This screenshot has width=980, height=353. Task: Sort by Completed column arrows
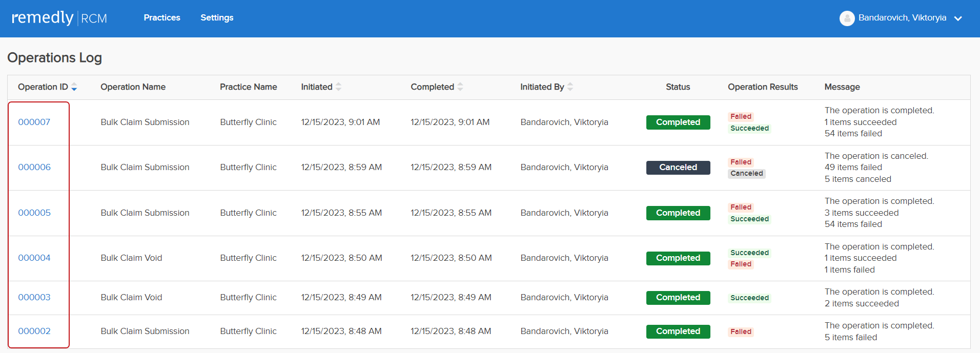460,87
